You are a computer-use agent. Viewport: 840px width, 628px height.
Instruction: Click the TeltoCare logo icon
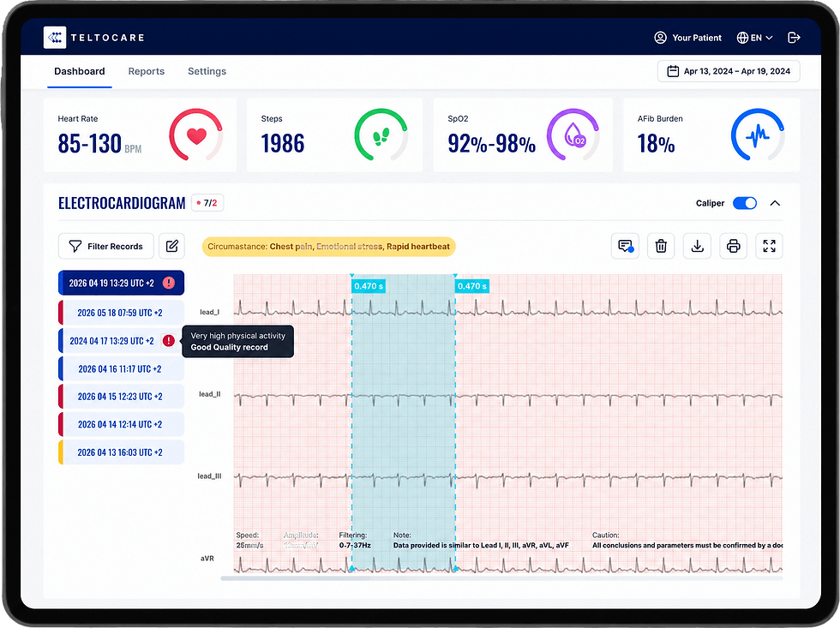coord(55,38)
